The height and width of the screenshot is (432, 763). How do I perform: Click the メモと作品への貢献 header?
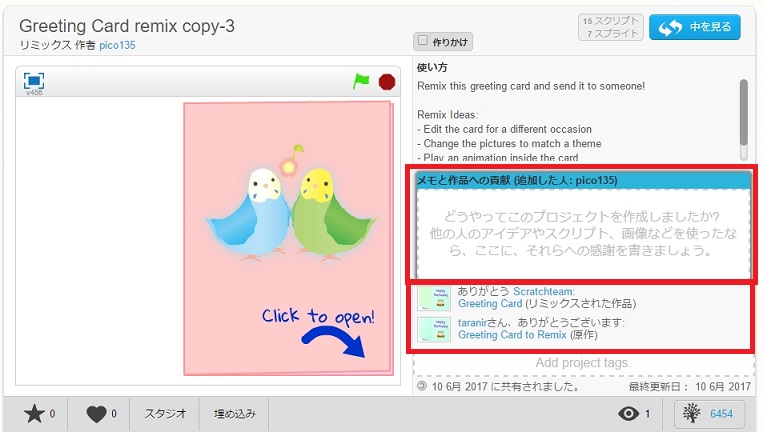(x=583, y=180)
